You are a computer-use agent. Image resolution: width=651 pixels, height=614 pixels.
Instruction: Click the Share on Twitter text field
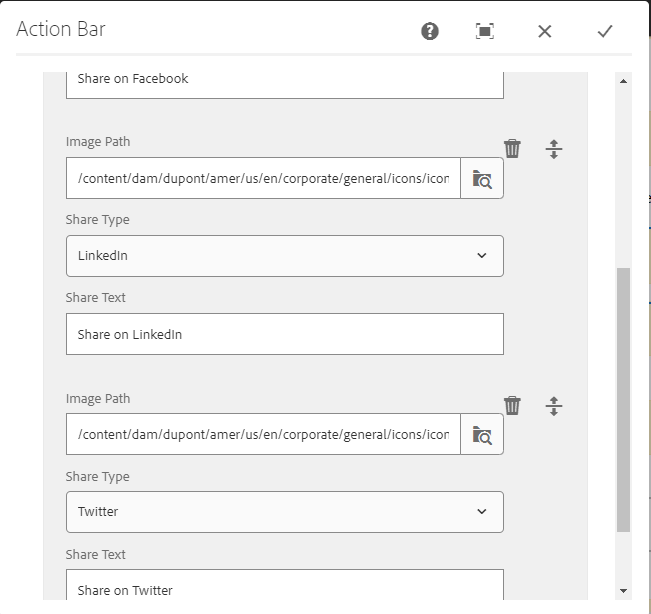284,590
